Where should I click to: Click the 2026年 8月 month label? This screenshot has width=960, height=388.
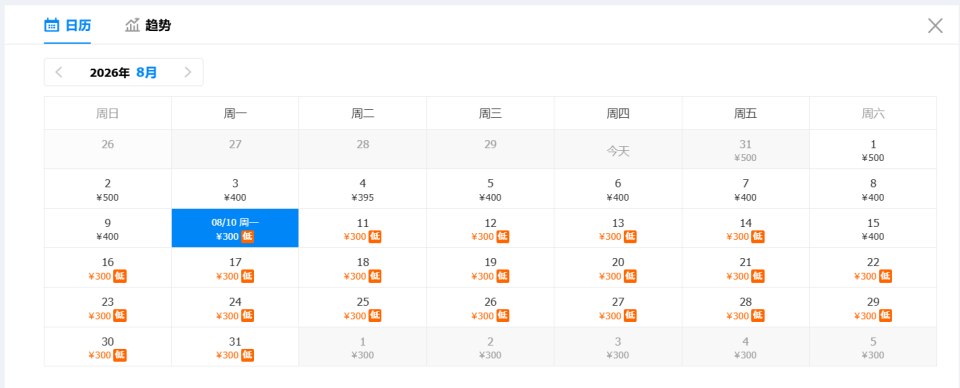point(123,72)
